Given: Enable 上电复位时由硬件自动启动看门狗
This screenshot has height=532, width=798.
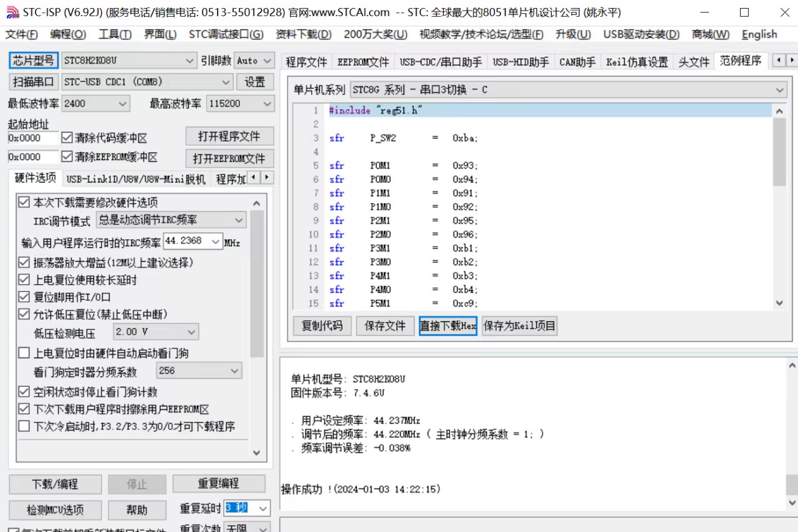Looking at the screenshot, I should (x=24, y=353).
